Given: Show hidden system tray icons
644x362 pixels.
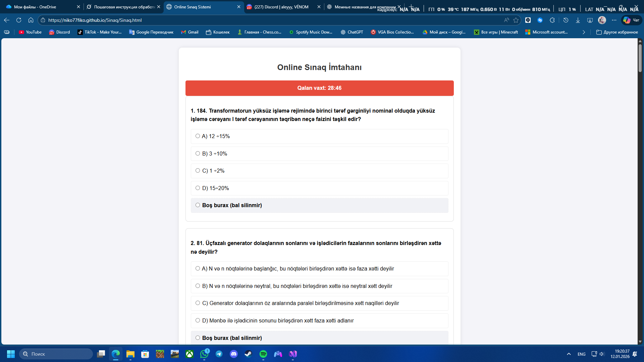Looking at the screenshot, I should [x=569, y=354].
